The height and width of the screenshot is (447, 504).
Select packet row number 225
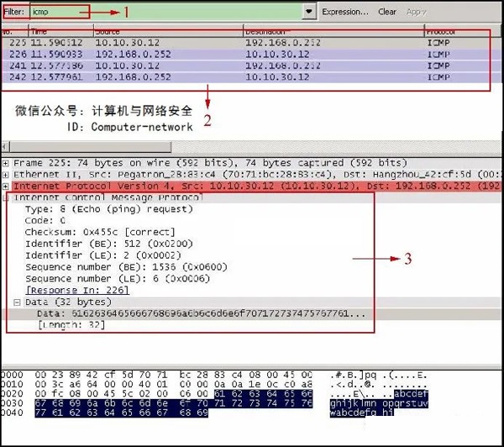point(252,43)
